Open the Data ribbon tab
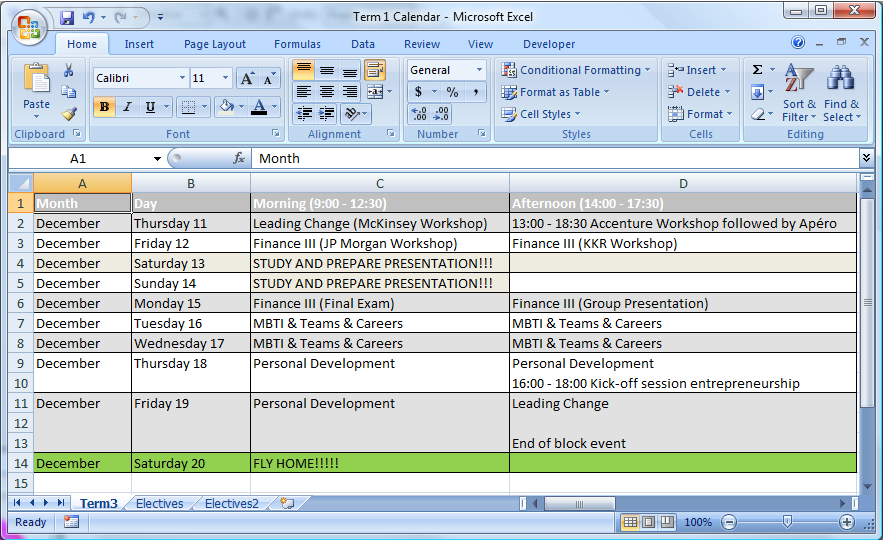This screenshot has height=540, width=883. click(x=363, y=44)
